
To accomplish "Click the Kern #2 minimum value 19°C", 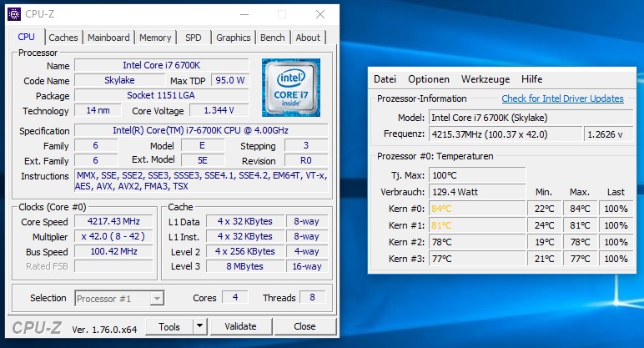I will 544,242.
